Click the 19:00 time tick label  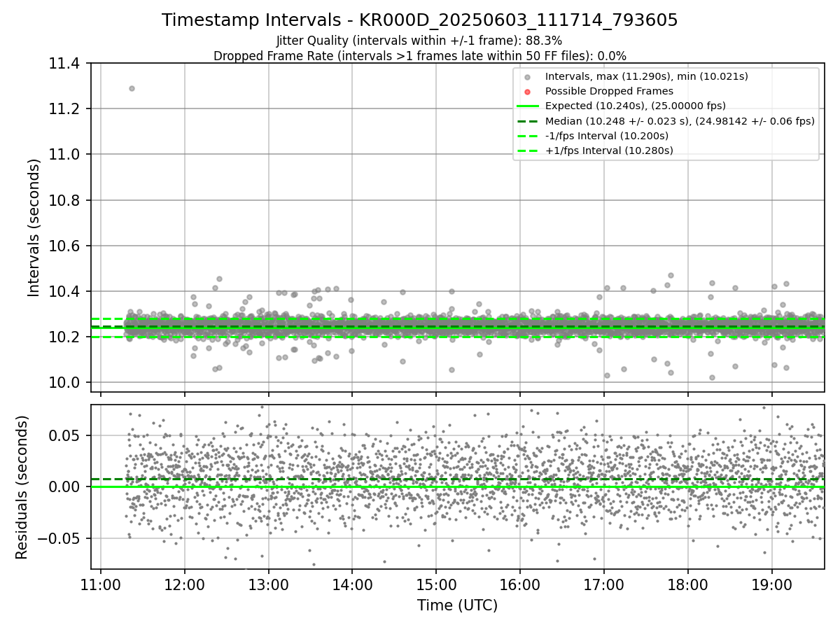click(x=771, y=584)
